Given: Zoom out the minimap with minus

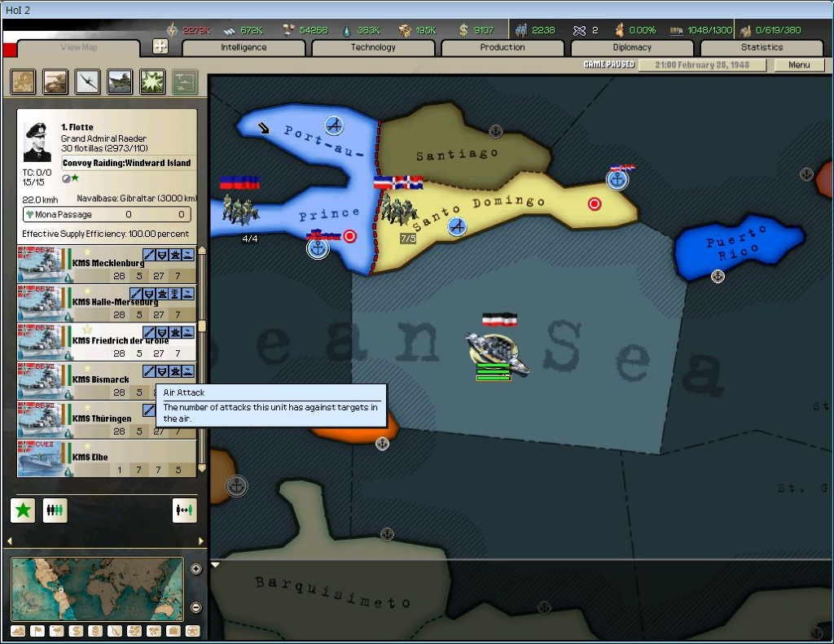Looking at the screenshot, I should [196, 607].
